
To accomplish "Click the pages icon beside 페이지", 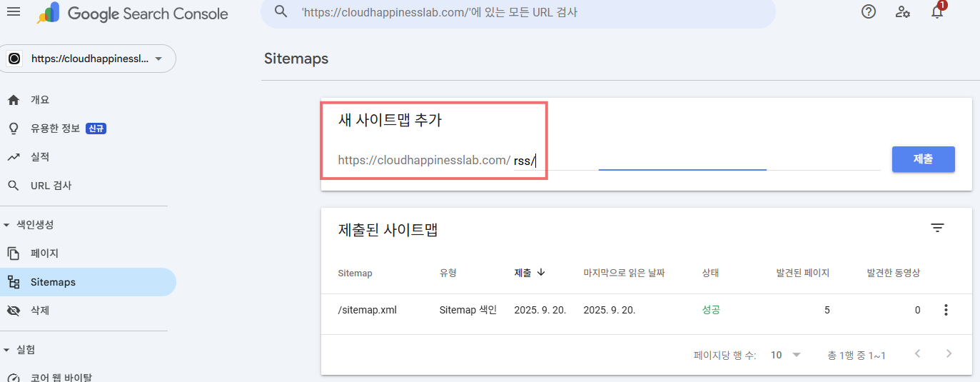I will [14, 253].
